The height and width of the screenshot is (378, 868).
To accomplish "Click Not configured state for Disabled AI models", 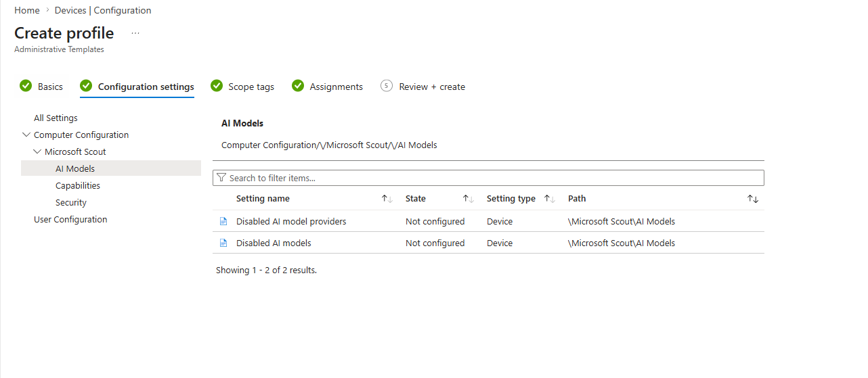I will (x=435, y=243).
